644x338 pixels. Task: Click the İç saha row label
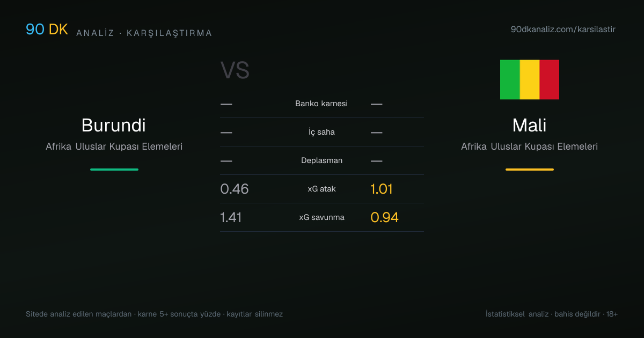pos(321,132)
